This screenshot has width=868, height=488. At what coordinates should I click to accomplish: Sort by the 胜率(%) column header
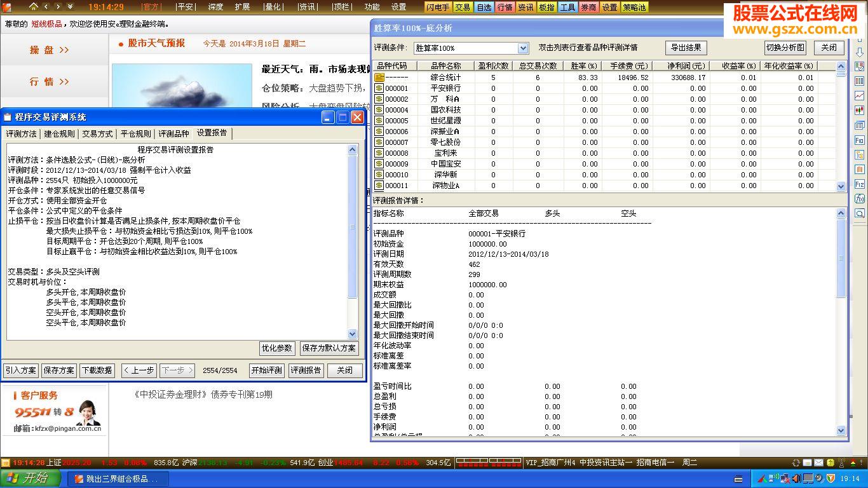pos(584,66)
